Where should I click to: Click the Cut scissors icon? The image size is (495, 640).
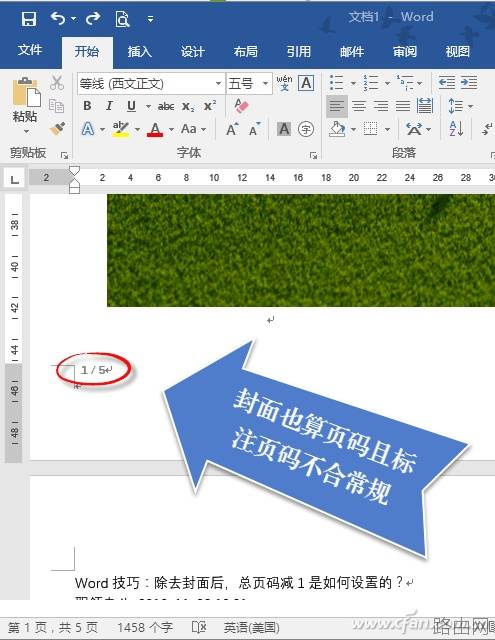[57, 83]
